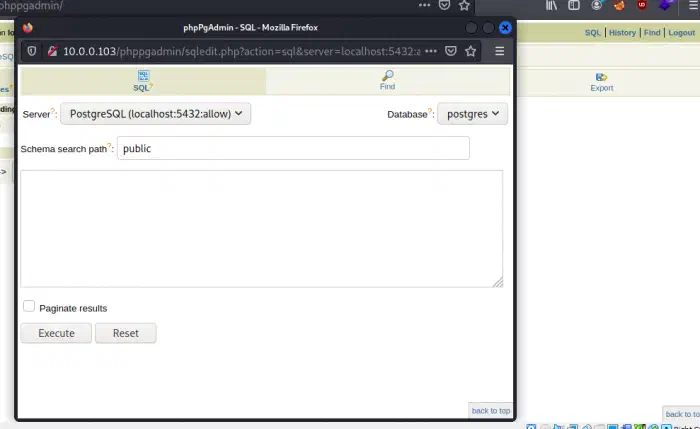Open Library icon in main Firefox toolbar

click(x=551, y=5)
